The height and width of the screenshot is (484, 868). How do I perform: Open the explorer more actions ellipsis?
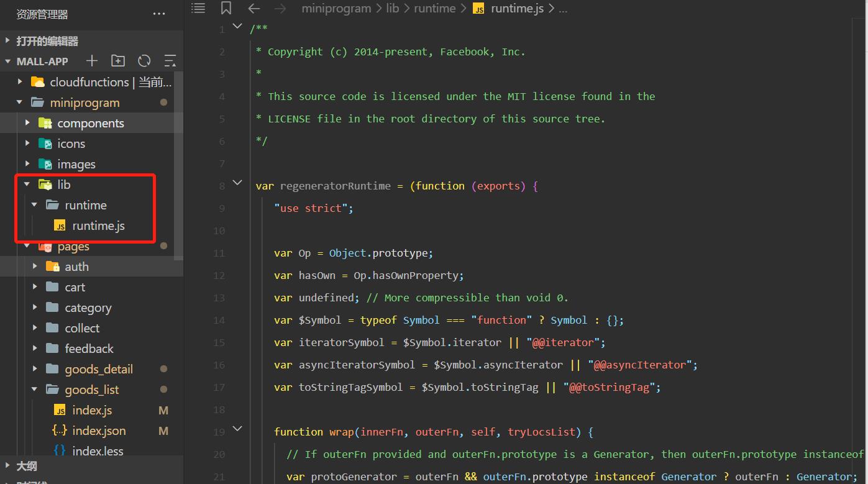tap(159, 14)
